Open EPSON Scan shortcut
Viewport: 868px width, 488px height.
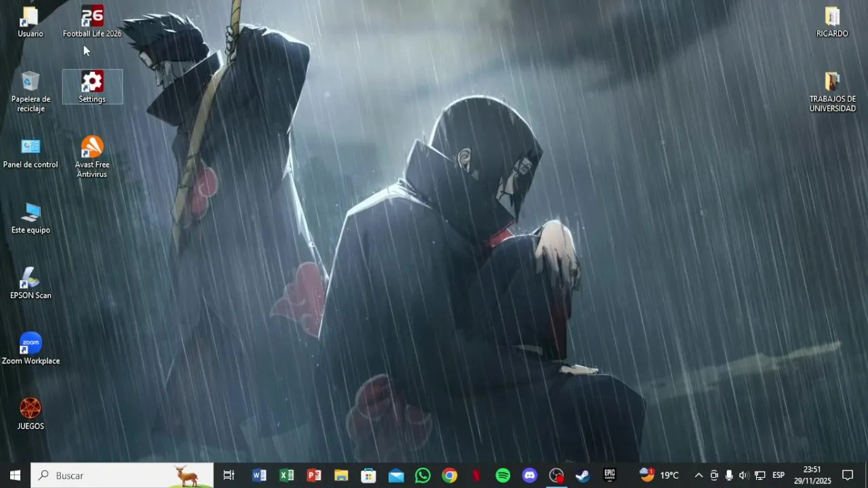31,283
